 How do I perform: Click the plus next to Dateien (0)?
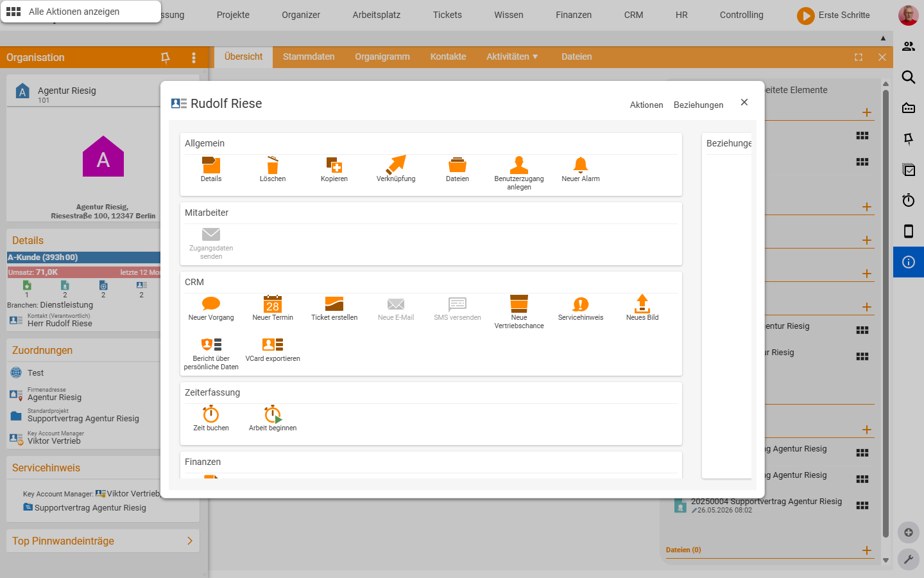click(x=867, y=550)
